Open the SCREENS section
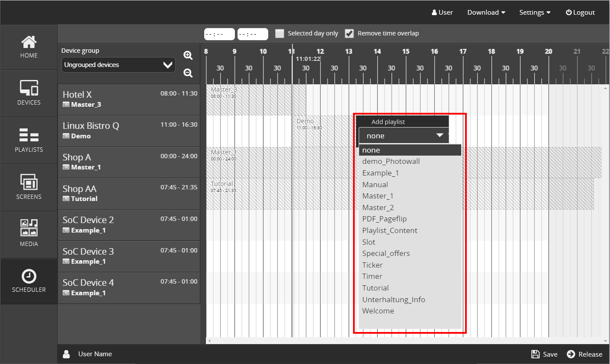The image size is (610, 364). [29, 187]
